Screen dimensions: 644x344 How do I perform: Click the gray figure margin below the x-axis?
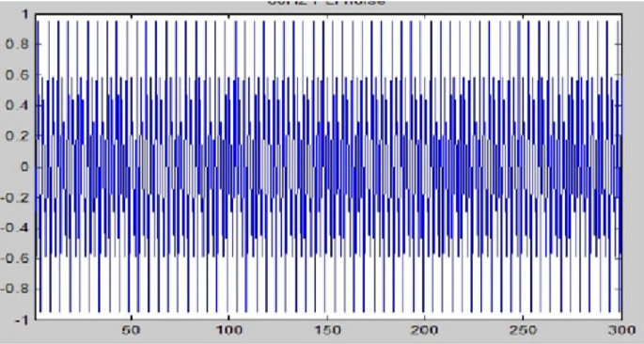click(x=322, y=339)
